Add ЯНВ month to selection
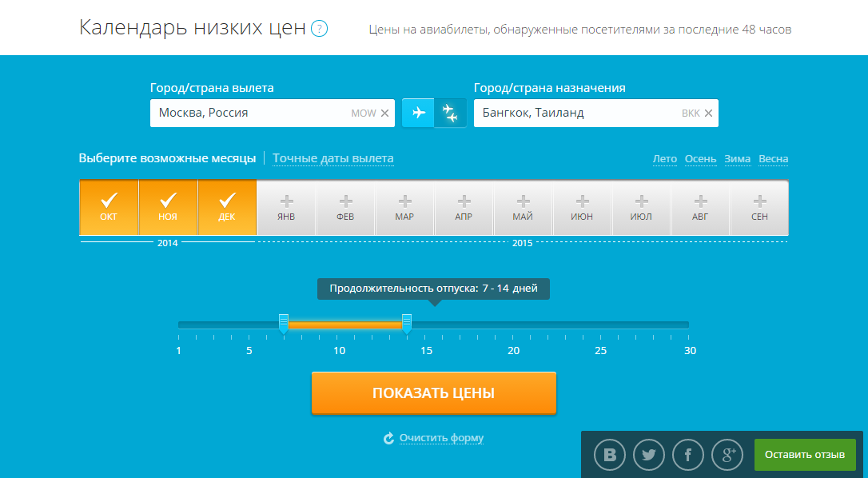Image resolution: width=868 pixels, height=478 pixels. (x=286, y=207)
